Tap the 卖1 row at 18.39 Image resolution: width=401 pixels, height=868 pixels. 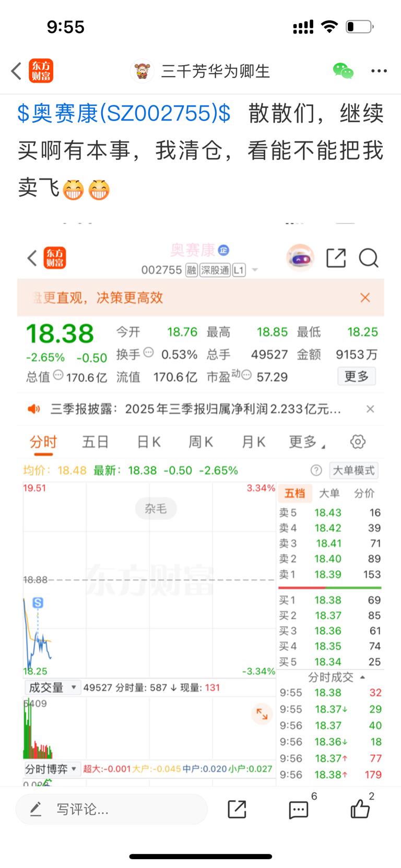coord(331,574)
